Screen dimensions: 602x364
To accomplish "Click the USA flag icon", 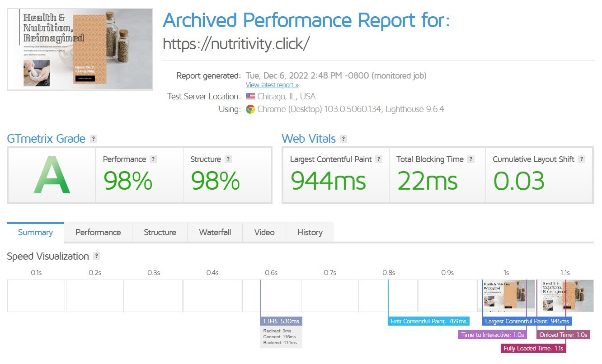I will (250, 97).
